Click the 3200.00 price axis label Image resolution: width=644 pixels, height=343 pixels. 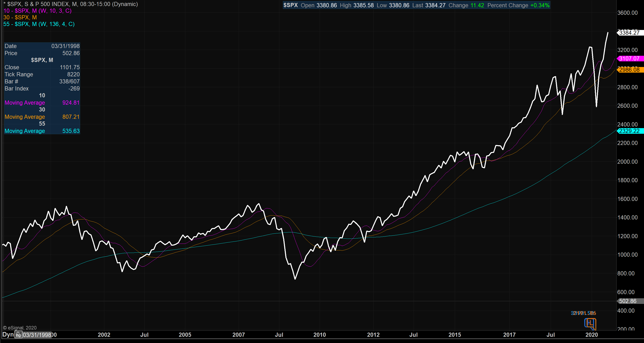point(628,50)
